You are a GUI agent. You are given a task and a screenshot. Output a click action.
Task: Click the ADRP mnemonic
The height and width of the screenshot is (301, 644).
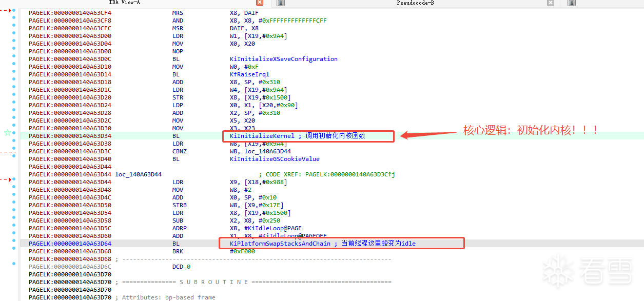click(180, 228)
